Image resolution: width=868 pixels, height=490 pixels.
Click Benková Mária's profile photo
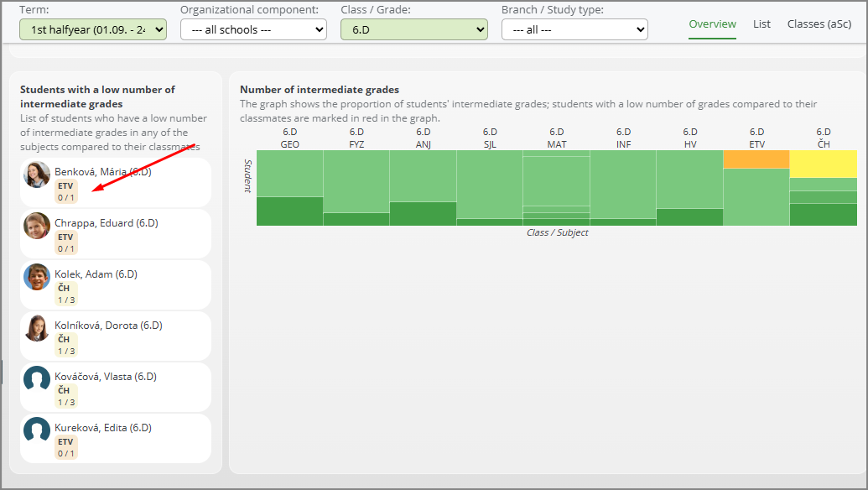pyautogui.click(x=37, y=175)
